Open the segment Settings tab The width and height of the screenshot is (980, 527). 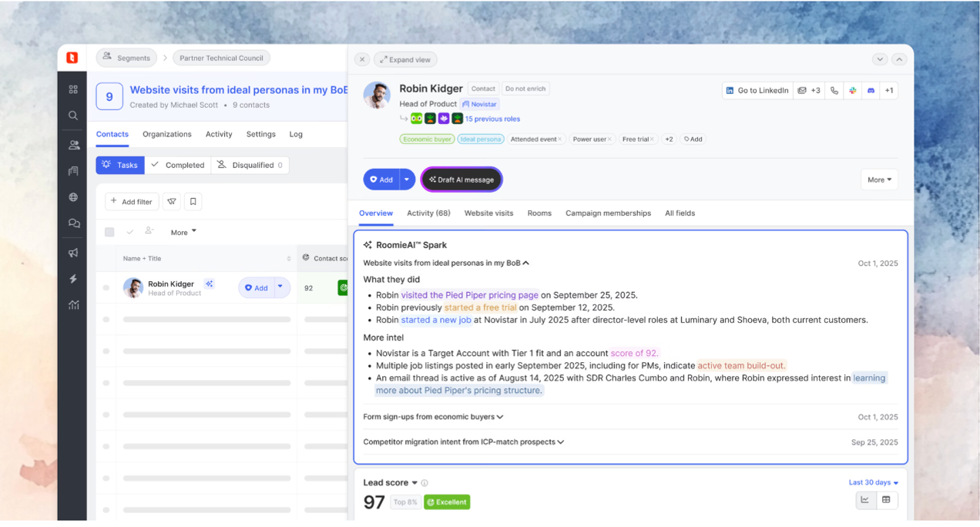click(x=260, y=134)
